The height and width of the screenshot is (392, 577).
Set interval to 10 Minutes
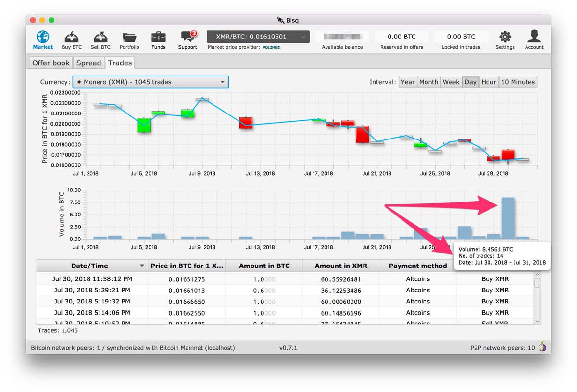click(518, 82)
